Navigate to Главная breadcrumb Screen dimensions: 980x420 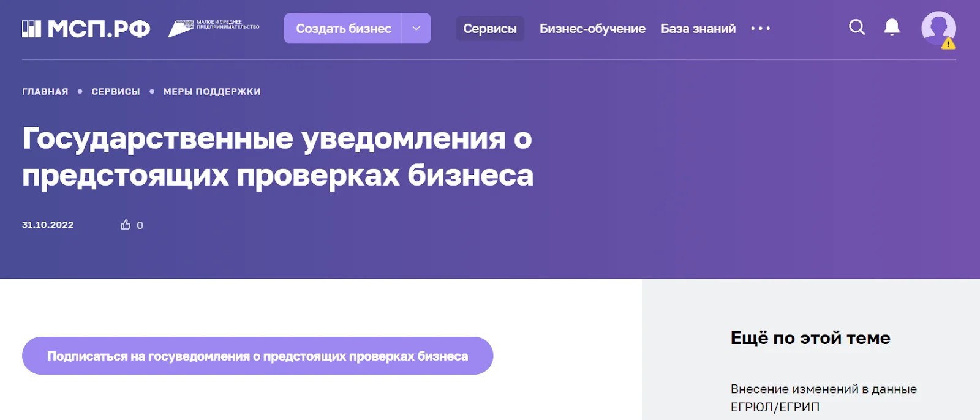45,92
